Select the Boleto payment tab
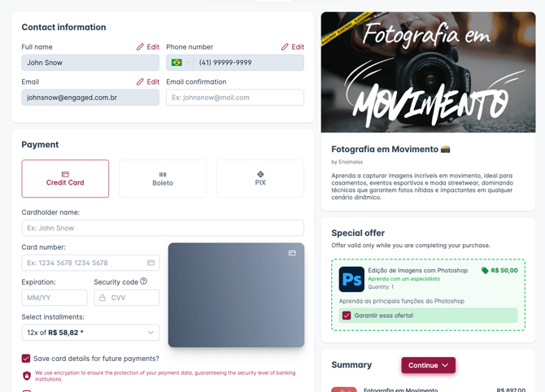 pyautogui.click(x=163, y=179)
